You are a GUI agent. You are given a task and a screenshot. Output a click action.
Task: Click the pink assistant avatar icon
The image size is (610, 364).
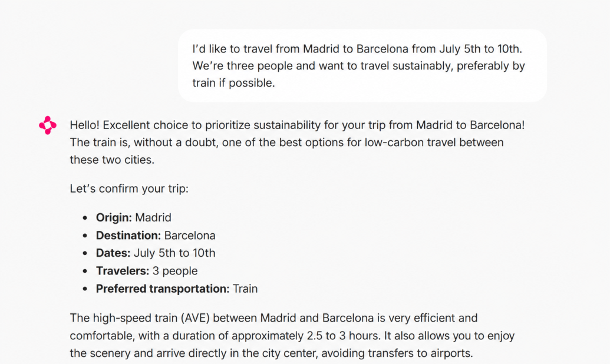(x=48, y=125)
